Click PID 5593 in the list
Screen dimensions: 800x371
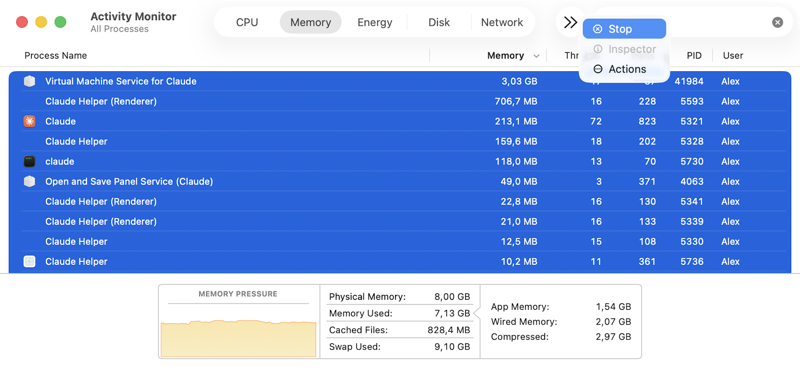coord(691,102)
